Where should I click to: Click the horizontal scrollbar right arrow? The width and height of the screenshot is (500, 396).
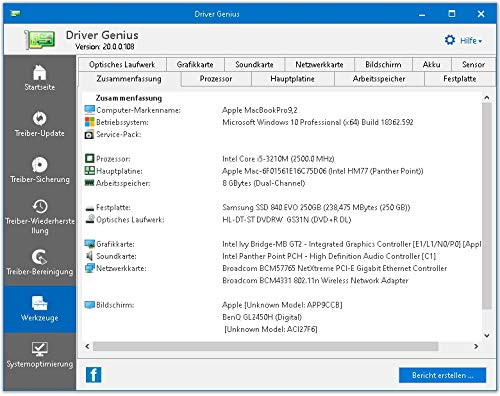[x=476, y=346]
